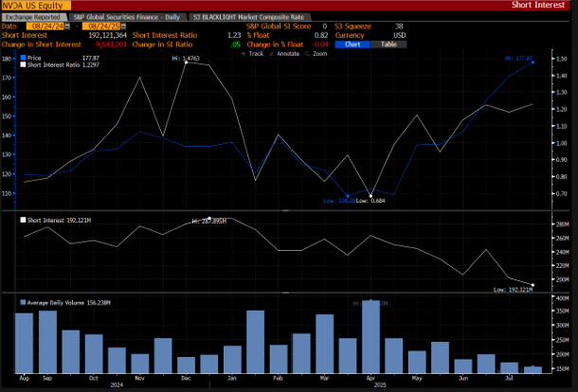Click the end date field 08/24/25
This screenshot has width=578, height=392.
(102, 27)
